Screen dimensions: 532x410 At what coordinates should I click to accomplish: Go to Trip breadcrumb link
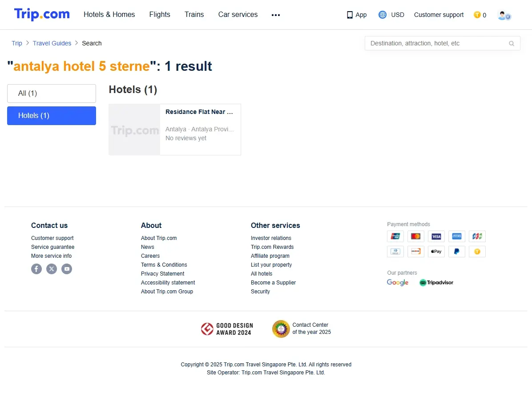17,44
